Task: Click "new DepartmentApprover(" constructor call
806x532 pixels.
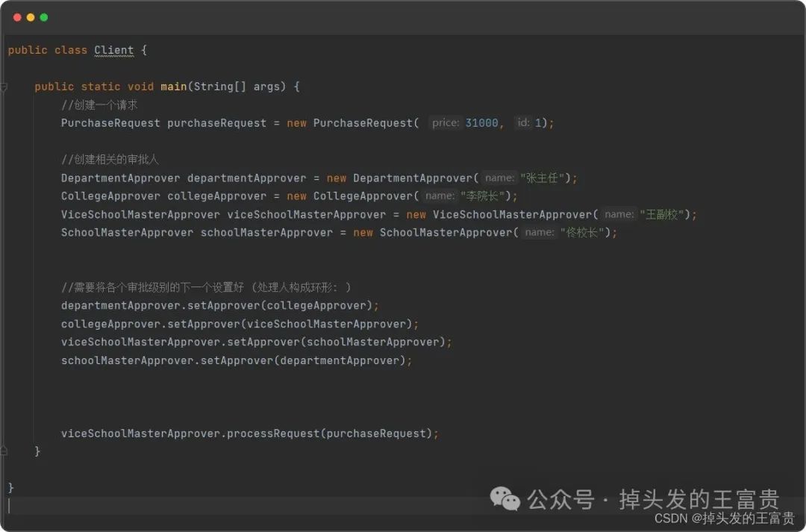Action: 402,178
